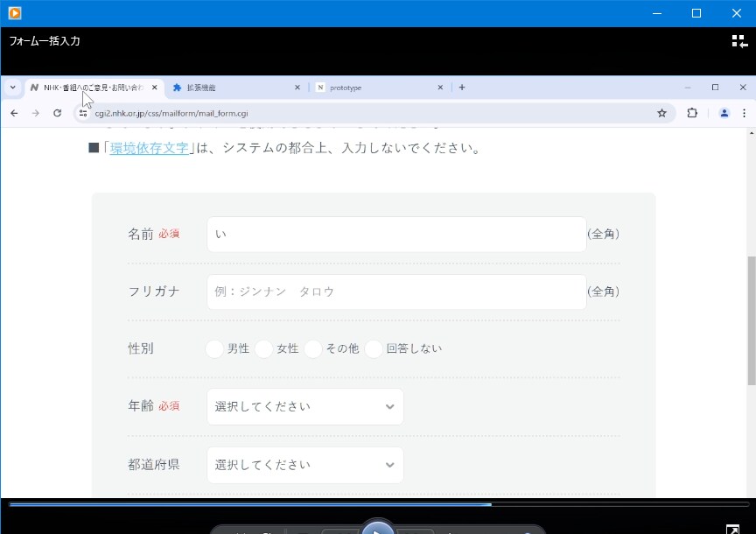This screenshot has width=756, height=534.
Task: Maximize the inner Chrome window
Action: coord(715,88)
